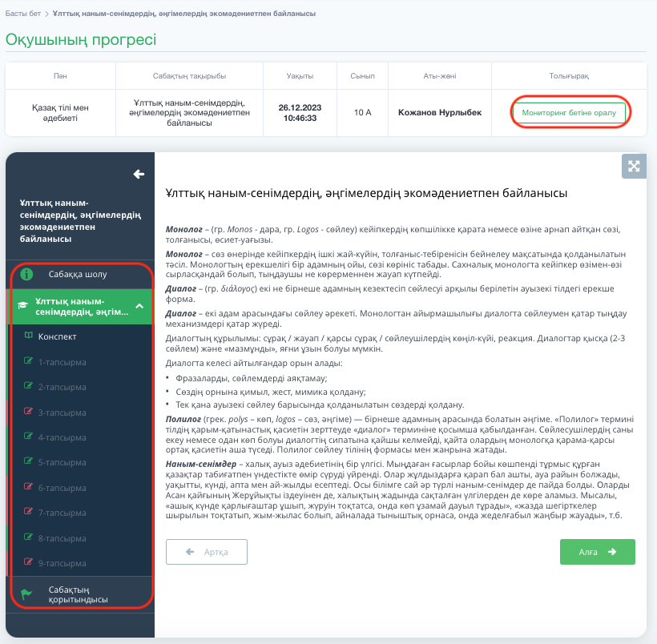This screenshot has height=644, width=657.
Task: Collapse the lesson section with the chevron
Action: coord(139,306)
